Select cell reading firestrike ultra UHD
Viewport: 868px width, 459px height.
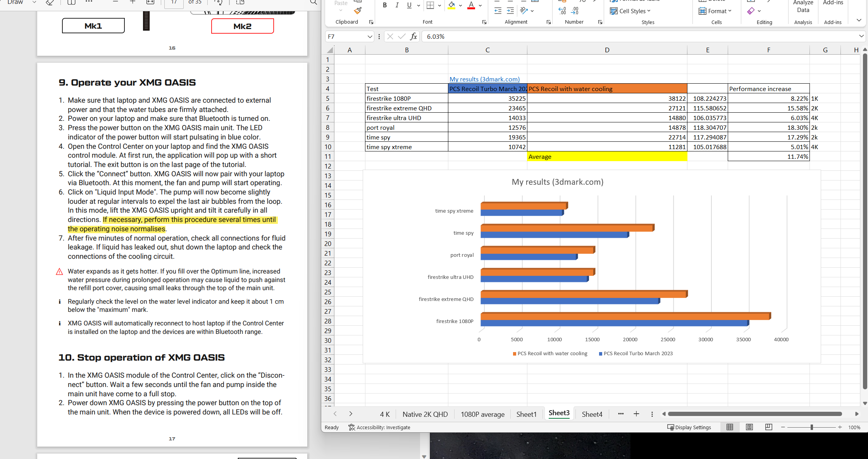click(406, 118)
